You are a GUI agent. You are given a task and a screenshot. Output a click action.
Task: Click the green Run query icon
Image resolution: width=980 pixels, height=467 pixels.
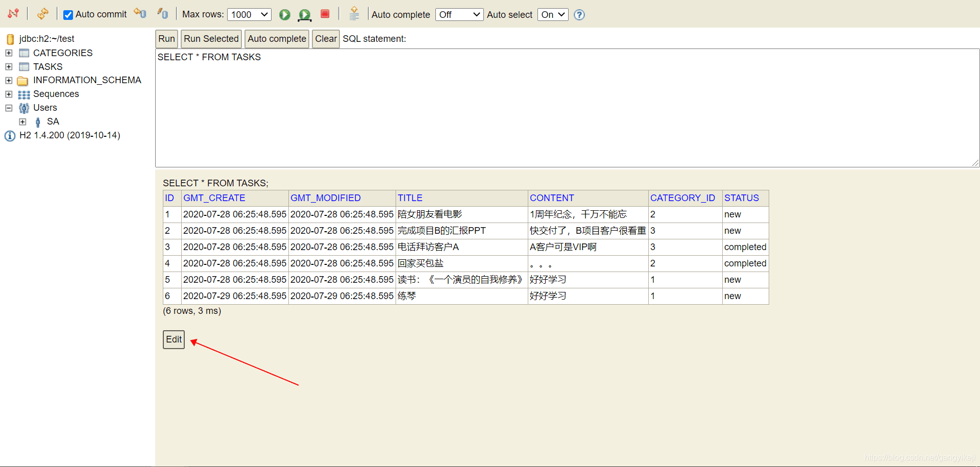(x=285, y=15)
